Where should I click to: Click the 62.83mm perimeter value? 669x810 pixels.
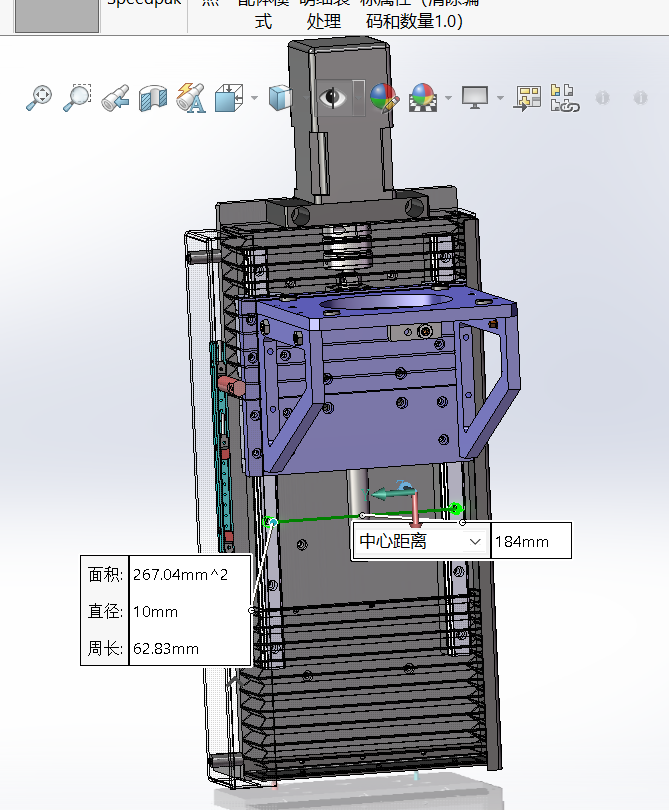click(166, 648)
